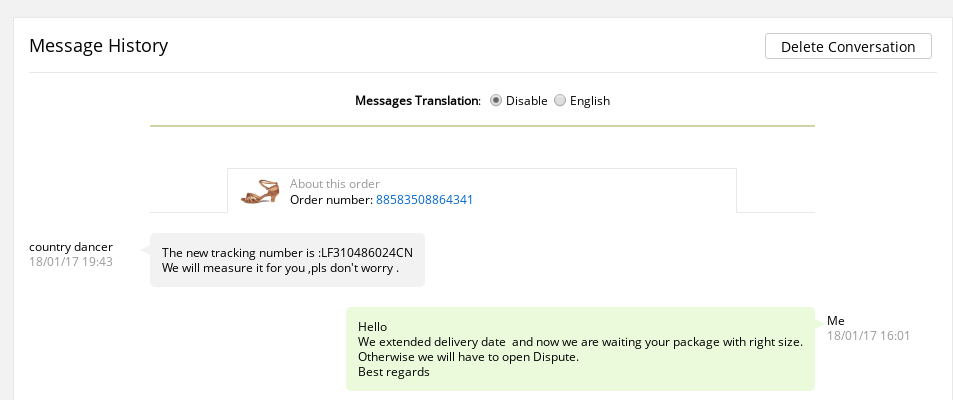Enable English messages translation radio button

[560, 101]
